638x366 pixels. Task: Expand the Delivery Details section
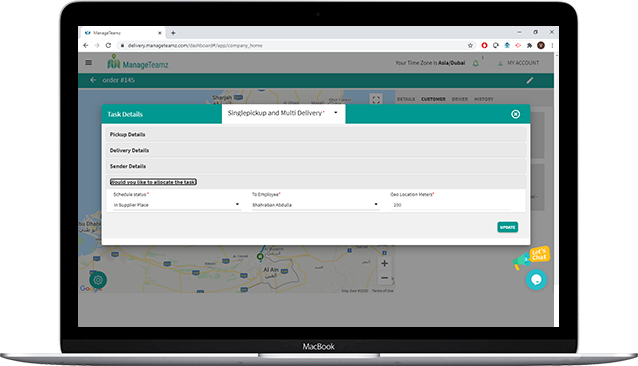[316, 150]
